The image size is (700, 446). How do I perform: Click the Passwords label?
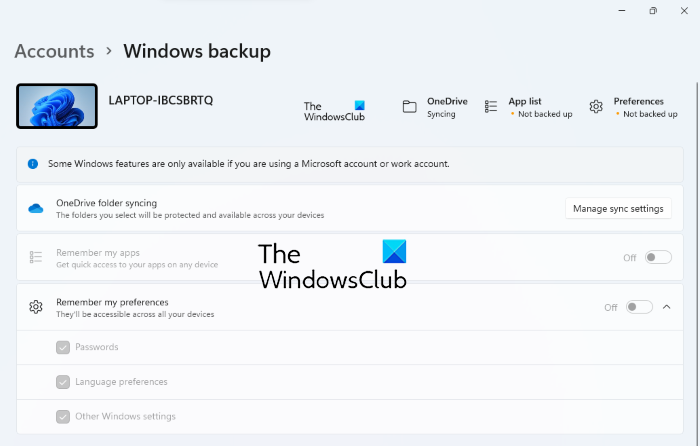coord(96,347)
